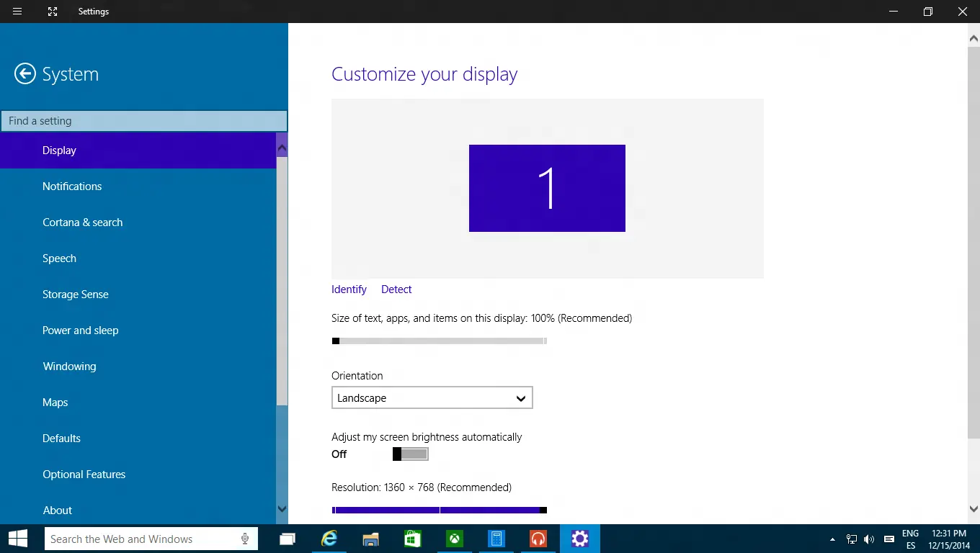This screenshot has height=553, width=980.
Task: Turn on automatic screen brightness adjustment
Action: pos(410,454)
